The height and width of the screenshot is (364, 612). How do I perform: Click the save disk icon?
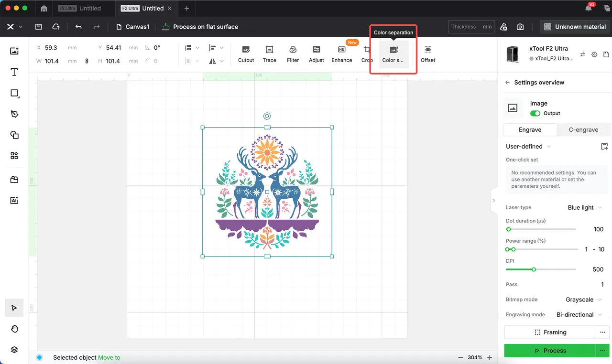click(x=39, y=27)
